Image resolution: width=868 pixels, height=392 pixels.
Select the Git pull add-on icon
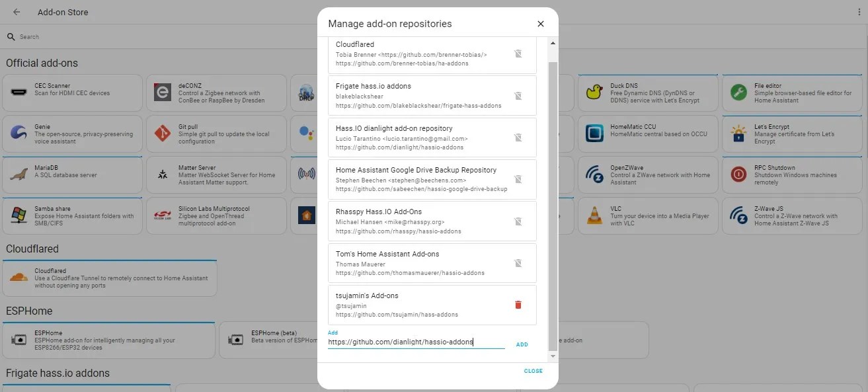163,134
